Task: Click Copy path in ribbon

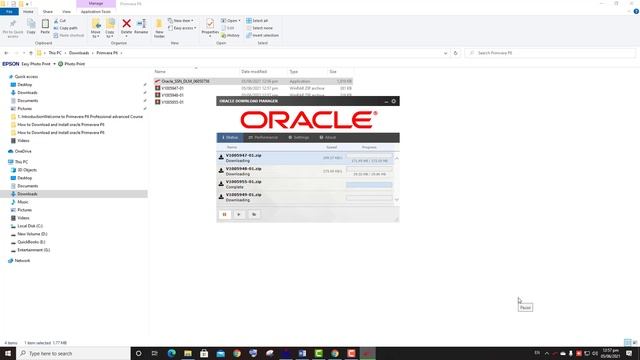Action: [x=65, y=28]
